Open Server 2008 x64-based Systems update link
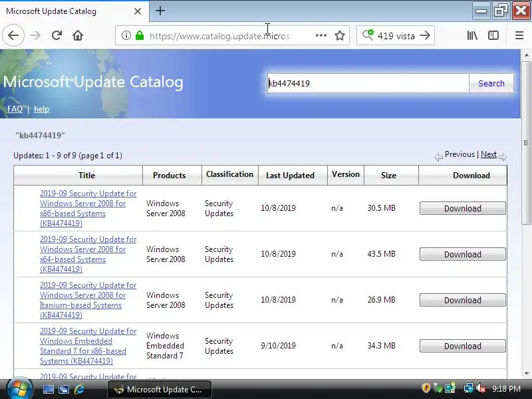The width and height of the screenshot is (532, 399). point(88,254)
